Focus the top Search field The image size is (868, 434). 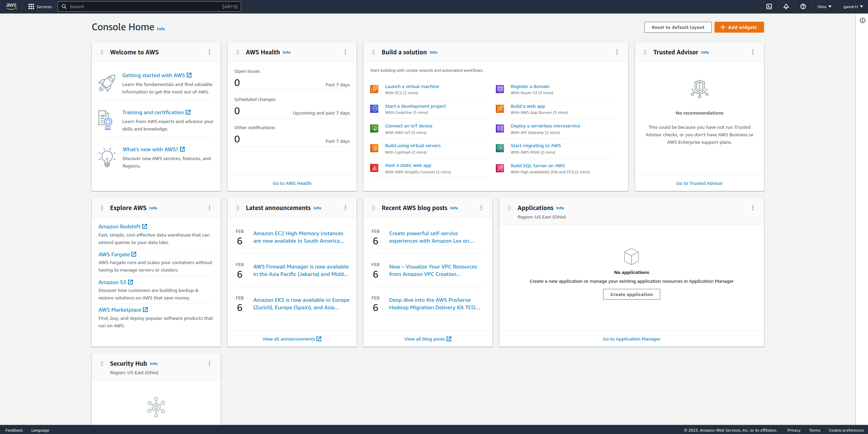tap(149, 6)
